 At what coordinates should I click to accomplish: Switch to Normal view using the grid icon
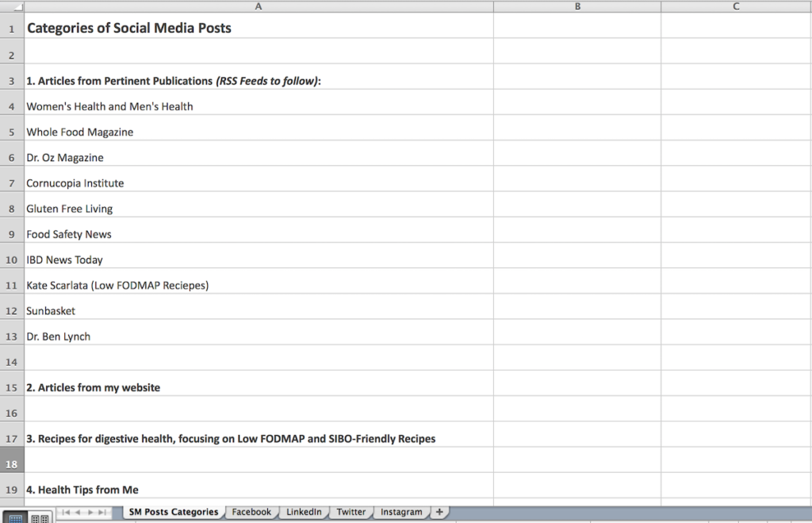[15, 517]
